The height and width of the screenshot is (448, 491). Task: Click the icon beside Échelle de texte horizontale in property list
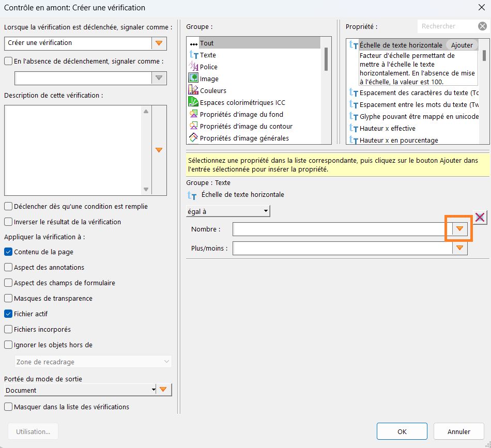pyautogui.click(x=354, y=45)
